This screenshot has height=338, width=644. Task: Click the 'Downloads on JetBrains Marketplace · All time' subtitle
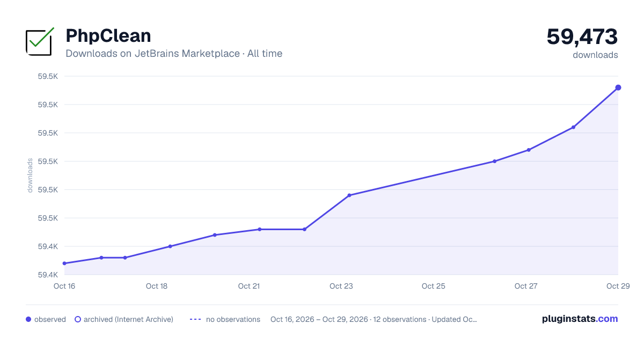(x=174, y=54)
